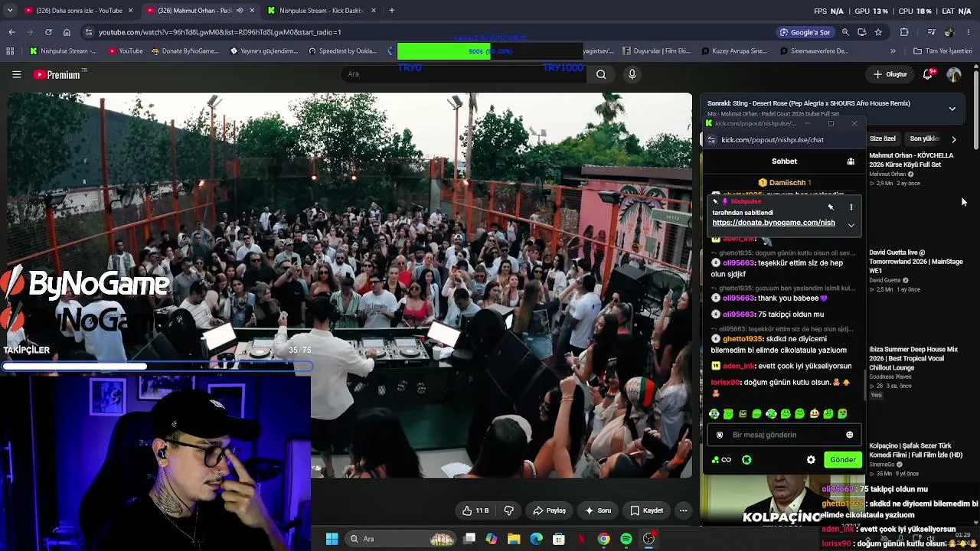Go back in Chrome

click(11, 32)
